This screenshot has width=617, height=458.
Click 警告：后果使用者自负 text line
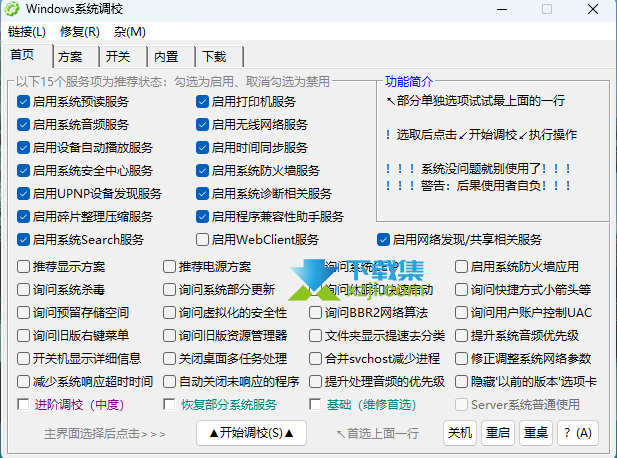478,185
